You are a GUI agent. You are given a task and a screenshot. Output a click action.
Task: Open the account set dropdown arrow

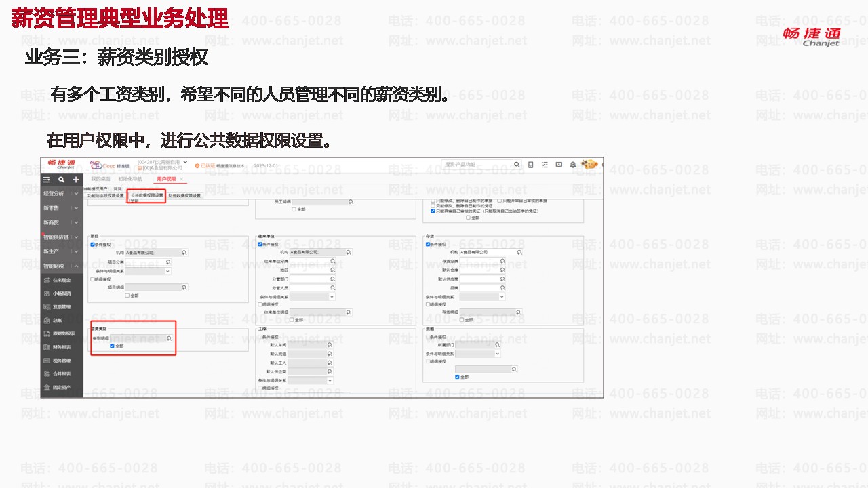pos(185,163)
